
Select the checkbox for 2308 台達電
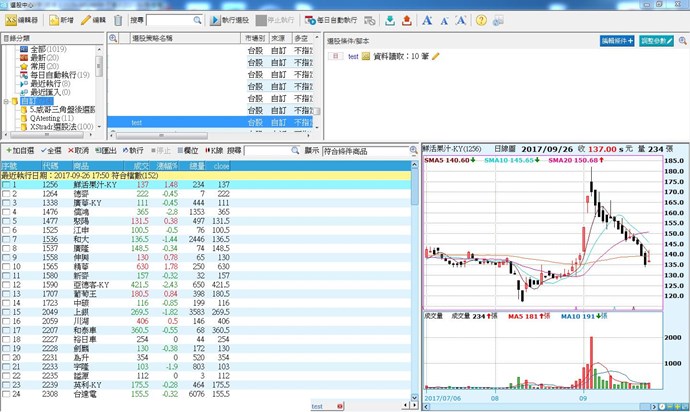click(7, 394)
